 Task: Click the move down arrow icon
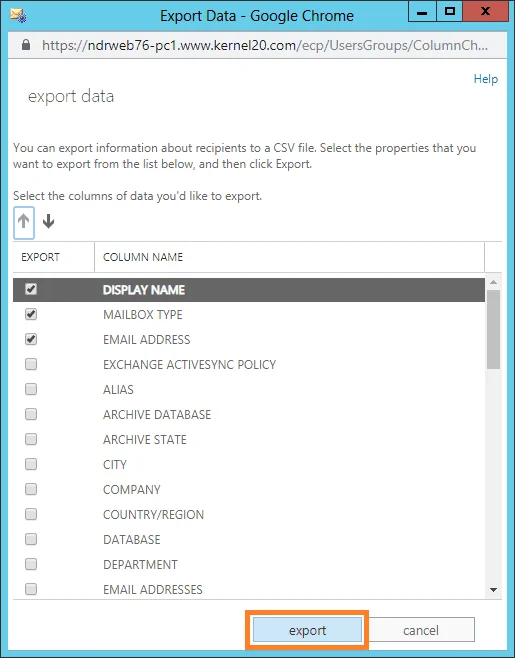(x=49, y=221)
